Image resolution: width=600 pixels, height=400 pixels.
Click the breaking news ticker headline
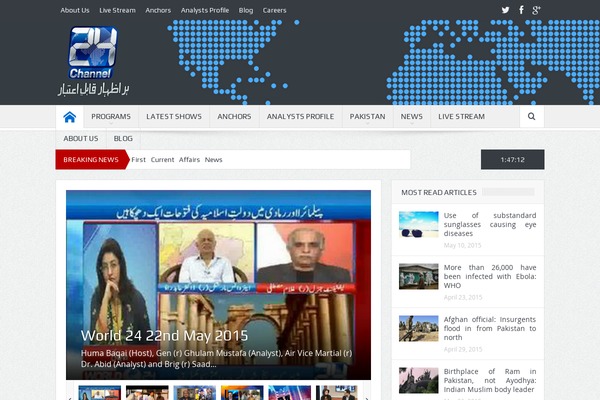click(177, 160)
